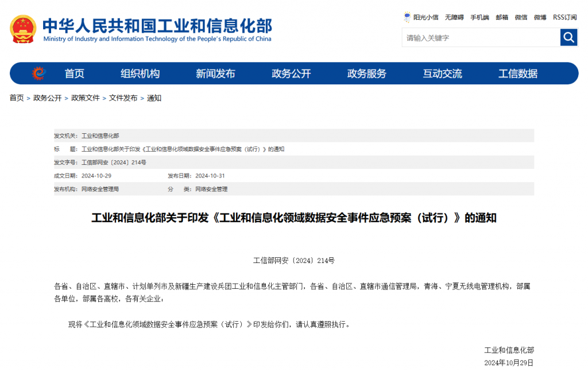Image resolution: width=588 pixels, height=371 pixels.
Task: Open the 阳光小信 assistant icon
Action: 407,17
